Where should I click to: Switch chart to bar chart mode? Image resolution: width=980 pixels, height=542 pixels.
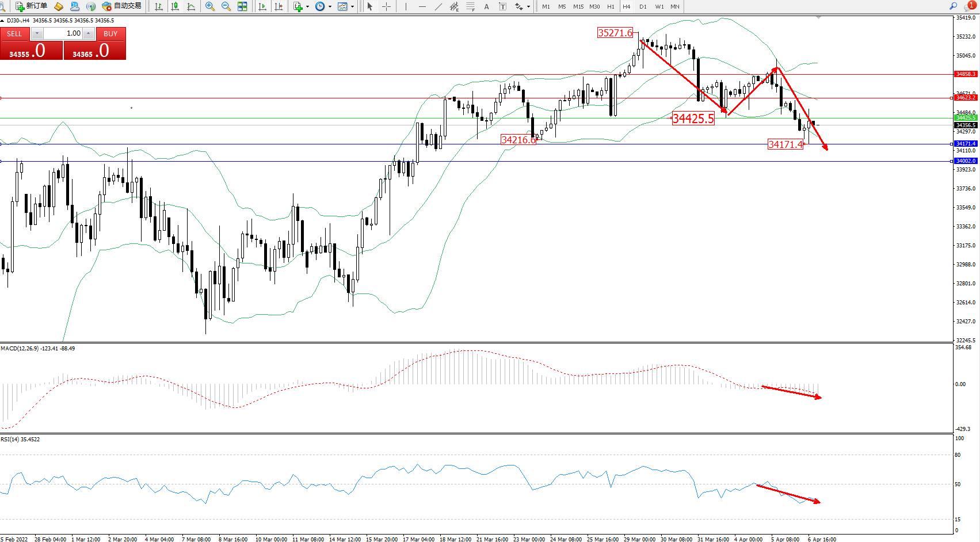[x=159, y=6]
